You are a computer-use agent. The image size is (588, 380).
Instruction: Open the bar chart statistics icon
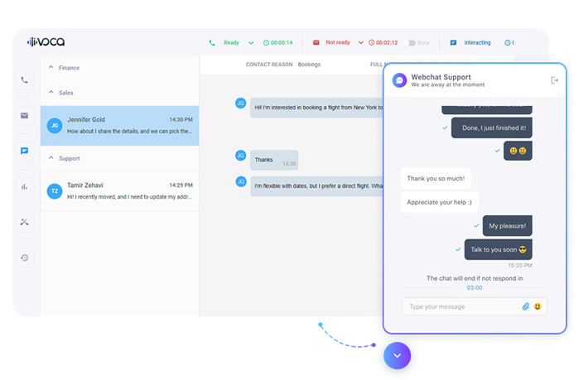(24, 187)
